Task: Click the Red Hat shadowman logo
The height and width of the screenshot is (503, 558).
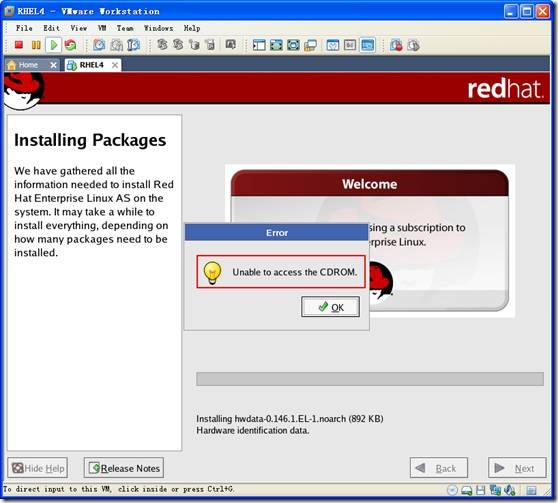Action: coord(23,90)
